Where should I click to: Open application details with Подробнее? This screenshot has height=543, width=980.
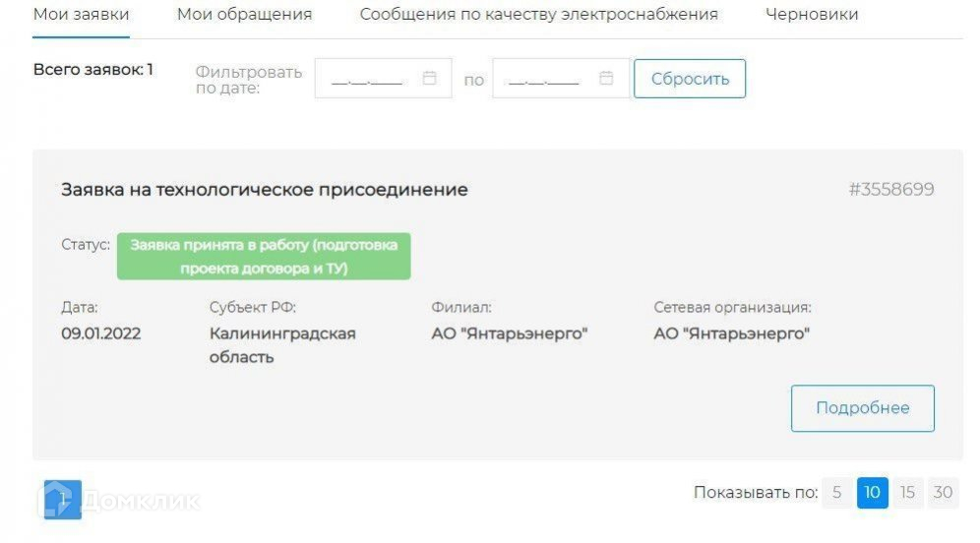[x=862, y=408]
